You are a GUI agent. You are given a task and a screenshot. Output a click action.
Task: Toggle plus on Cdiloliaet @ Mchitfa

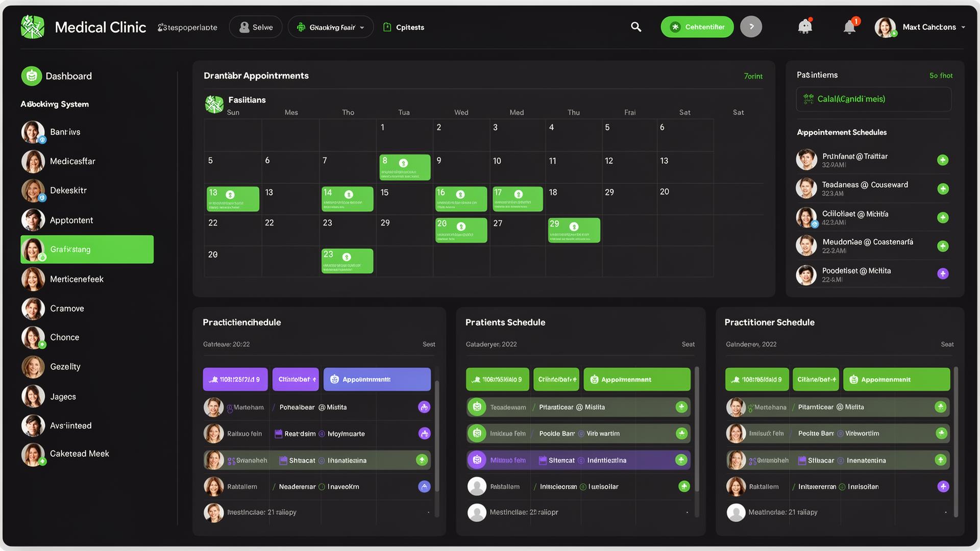point(943,218)
